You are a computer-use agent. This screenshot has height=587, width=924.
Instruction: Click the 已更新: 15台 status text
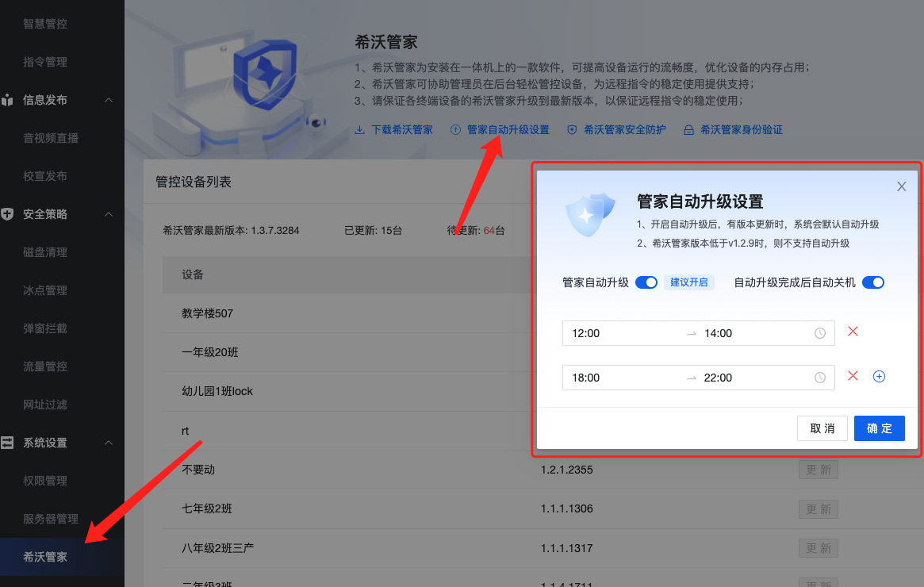[373, 231]
